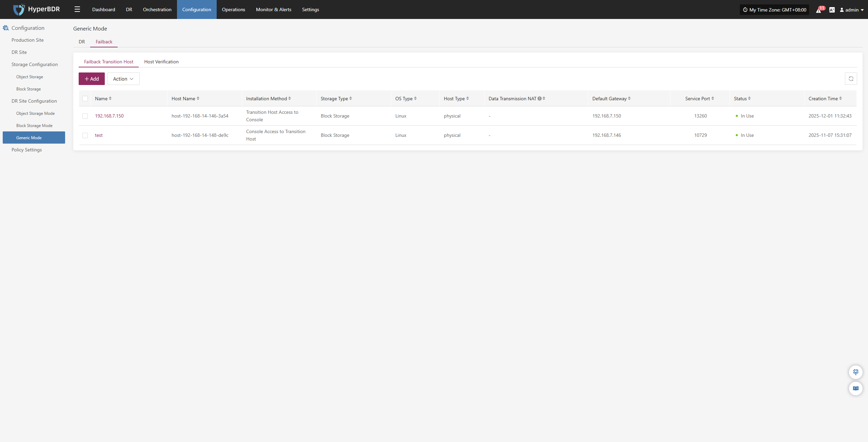Click the alerts notification bell icon

[818, 10]
